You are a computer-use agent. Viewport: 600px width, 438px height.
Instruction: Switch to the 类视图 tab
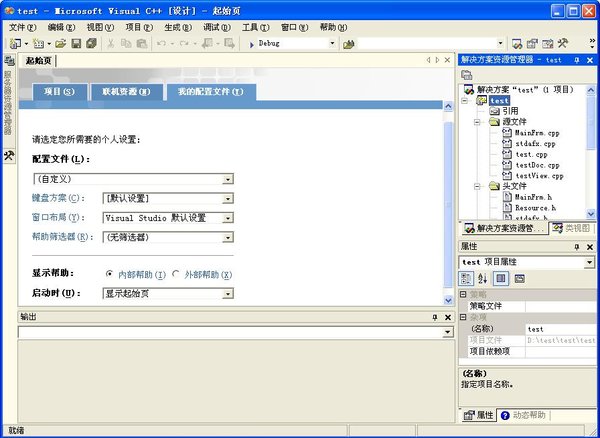[572, 228]
